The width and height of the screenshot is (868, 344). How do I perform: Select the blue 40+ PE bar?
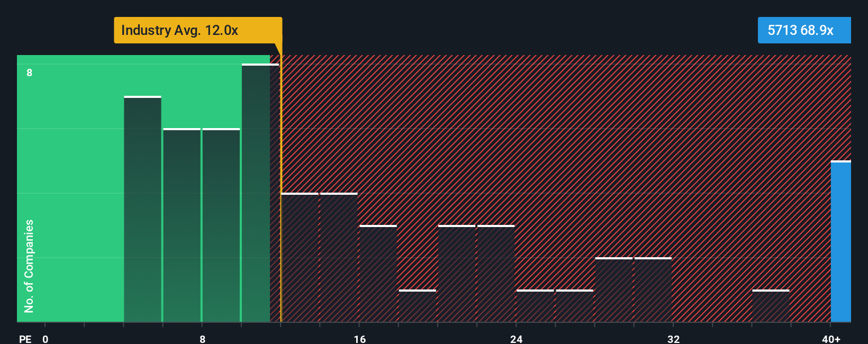[841, 241]
